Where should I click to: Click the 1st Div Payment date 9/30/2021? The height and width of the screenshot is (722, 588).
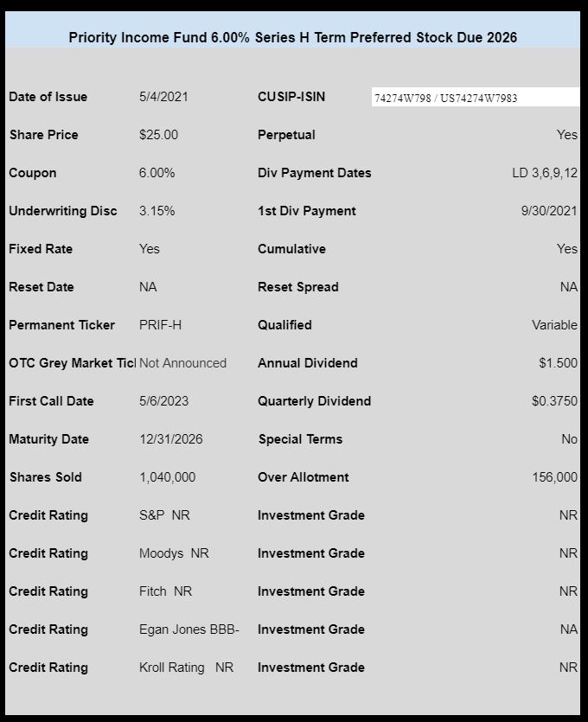(x=549, y=211)
